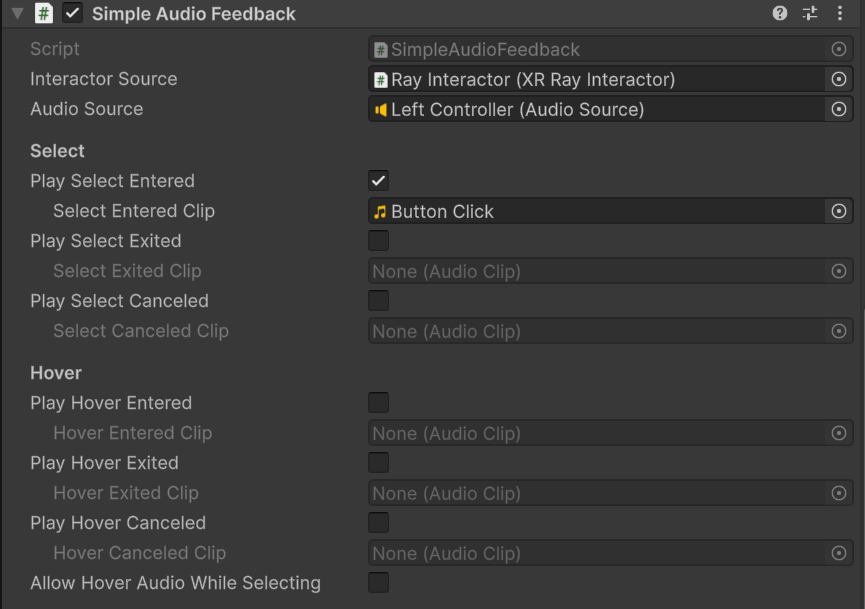Open the object picker for Hover Exited Clip

839,493
